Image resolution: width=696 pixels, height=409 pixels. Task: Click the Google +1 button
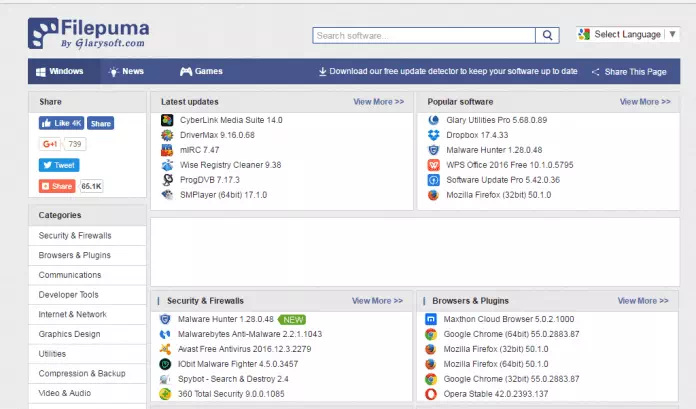click(x=50, y=144)
